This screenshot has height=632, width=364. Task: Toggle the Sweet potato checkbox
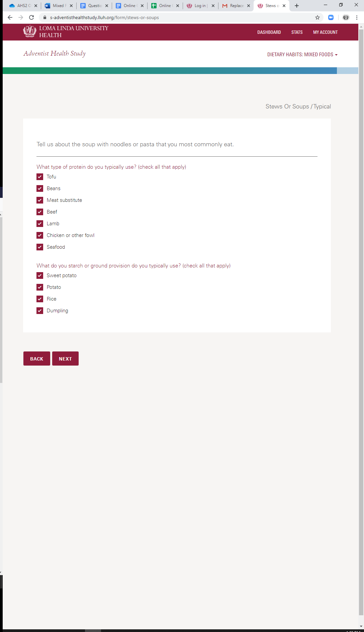(40, 275)
